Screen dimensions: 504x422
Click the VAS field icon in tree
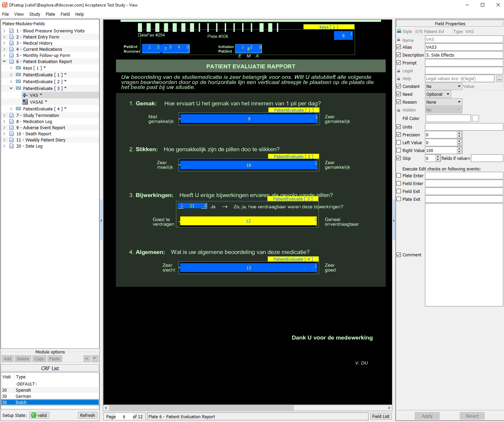(25, 95)
